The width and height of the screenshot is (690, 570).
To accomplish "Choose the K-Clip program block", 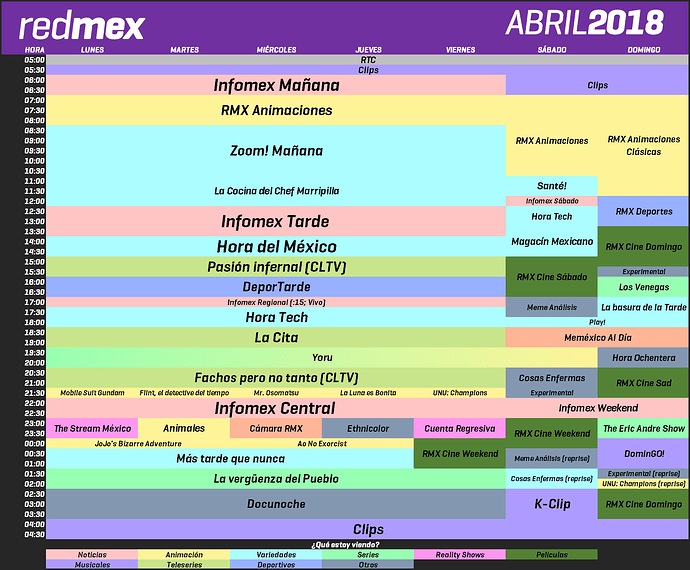I will (552, 504).
